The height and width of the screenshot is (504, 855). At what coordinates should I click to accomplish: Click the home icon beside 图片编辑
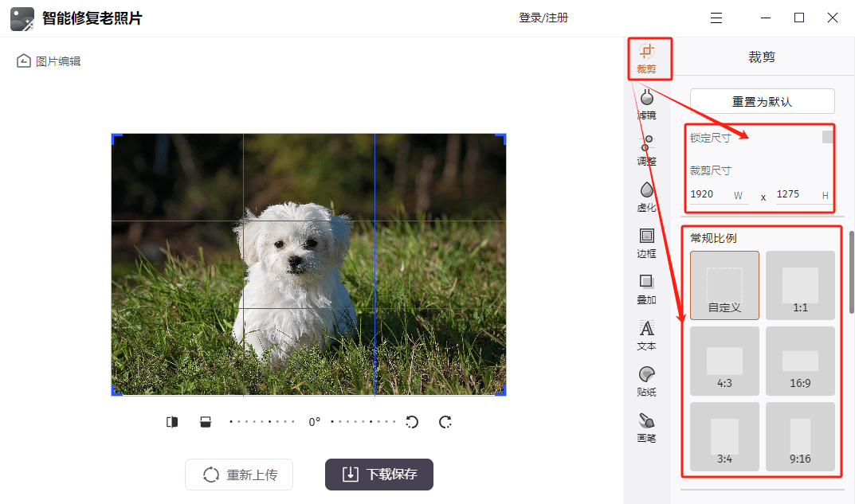pos(23,61)
